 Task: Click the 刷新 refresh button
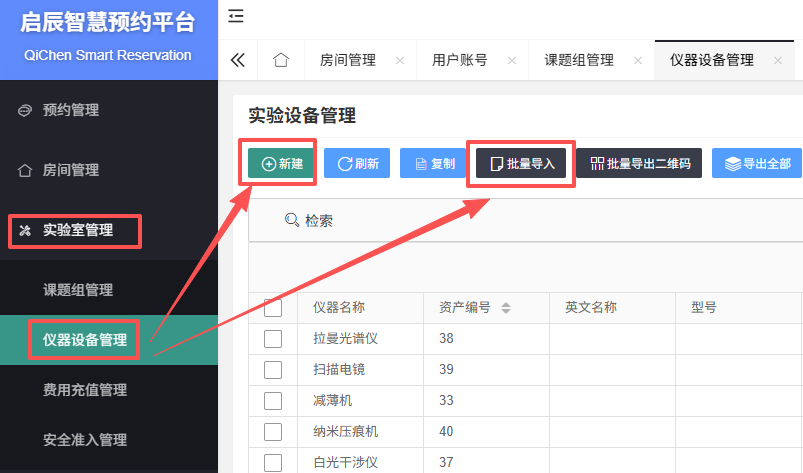(x=357, y=163)
